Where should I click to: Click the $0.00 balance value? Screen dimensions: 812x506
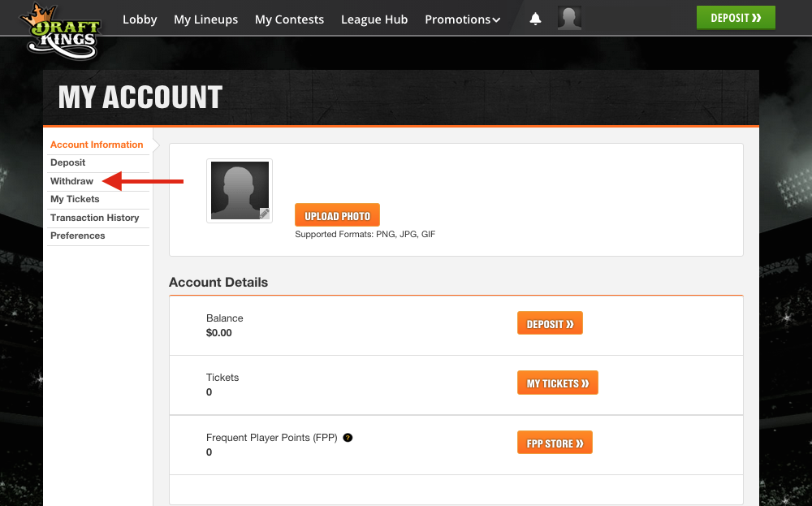(x=219, y=333)
